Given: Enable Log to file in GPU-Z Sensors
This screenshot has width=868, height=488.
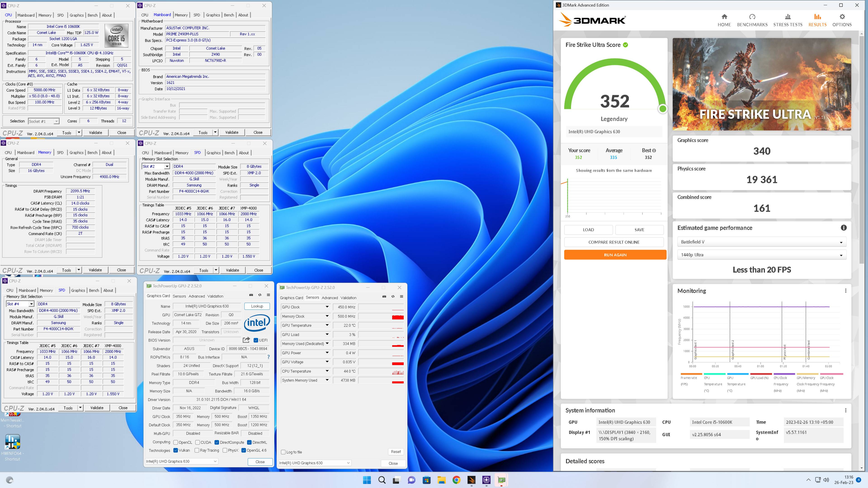Looking at the screenshot, I should pyautogui.click(x=283, y=452).
